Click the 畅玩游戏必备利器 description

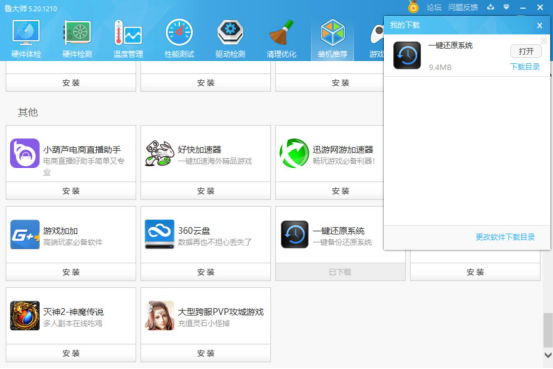coord(344,161)
